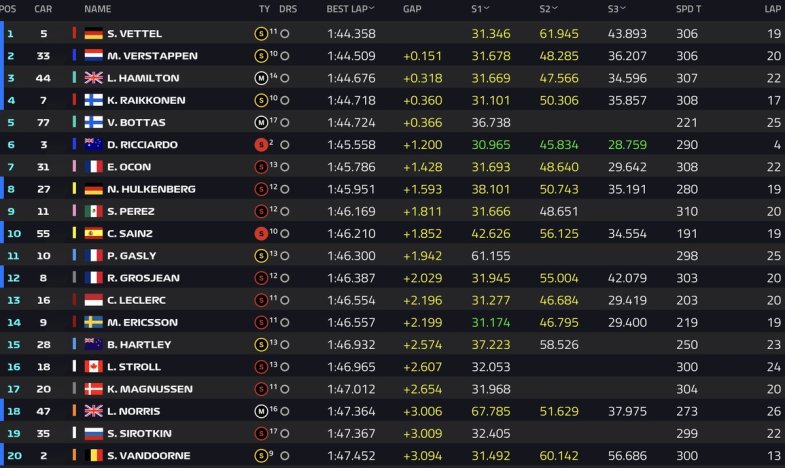The width and height of the screenshot is (785, 468).
Task: Select Bottas's best lap time 1:44.724
Action: pyautogui.click(x=351, y=123)
